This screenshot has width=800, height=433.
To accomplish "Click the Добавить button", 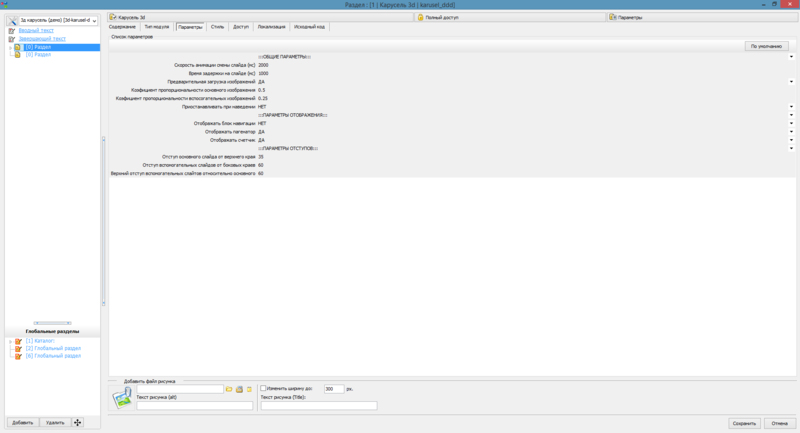I will coord(22,422).
